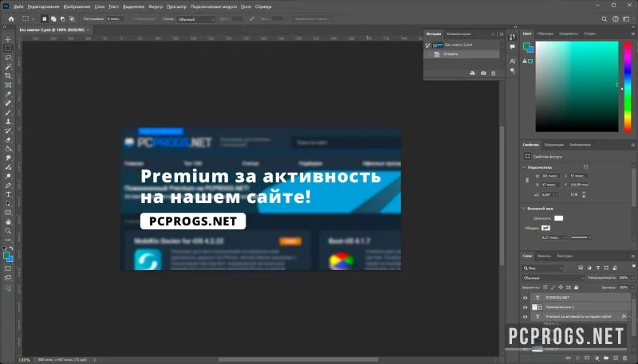
Task: Click the feather value field in options bar
Action: click(x=115, y=19)
